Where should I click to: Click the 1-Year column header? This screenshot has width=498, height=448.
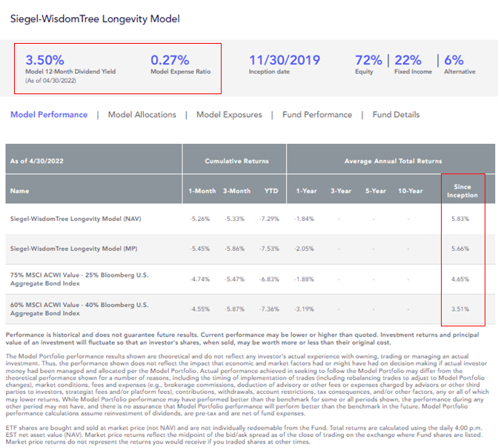[x=306, y=191]
